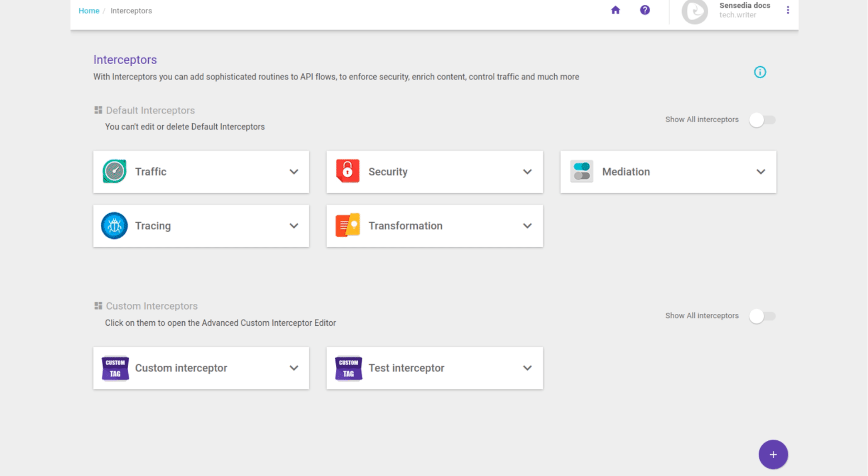Expand the Traffic interceptors chevron
The width and height of the screenshot is (868, 476).
click(x=294, y=172)
